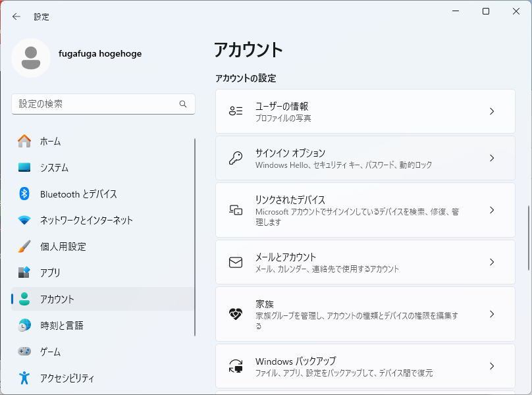Open リンクされたデバイス via its right chevron
The image size is (532, 395).
(492, 210)
